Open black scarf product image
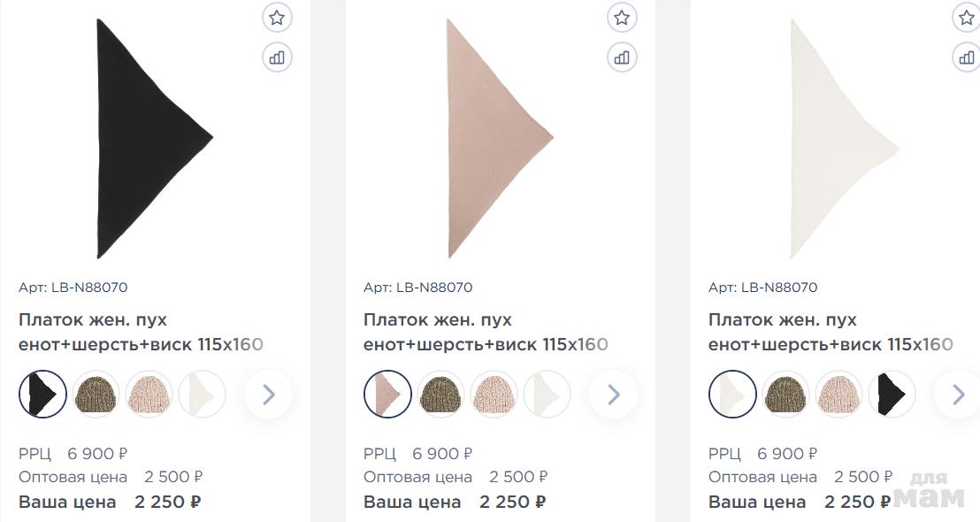Viewport: 980px width, 522px height. 155,138
